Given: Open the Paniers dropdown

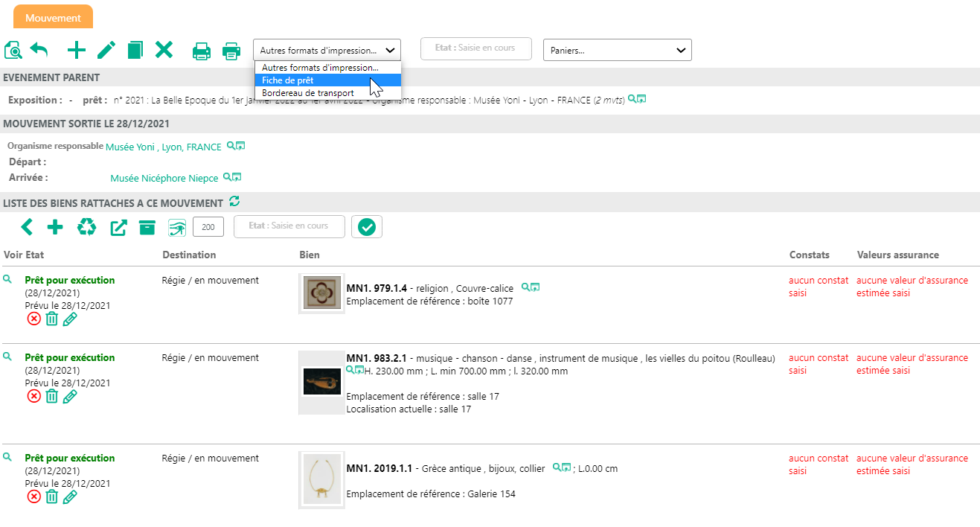Looking at the screenshot, I should click(x=618, y=50).
